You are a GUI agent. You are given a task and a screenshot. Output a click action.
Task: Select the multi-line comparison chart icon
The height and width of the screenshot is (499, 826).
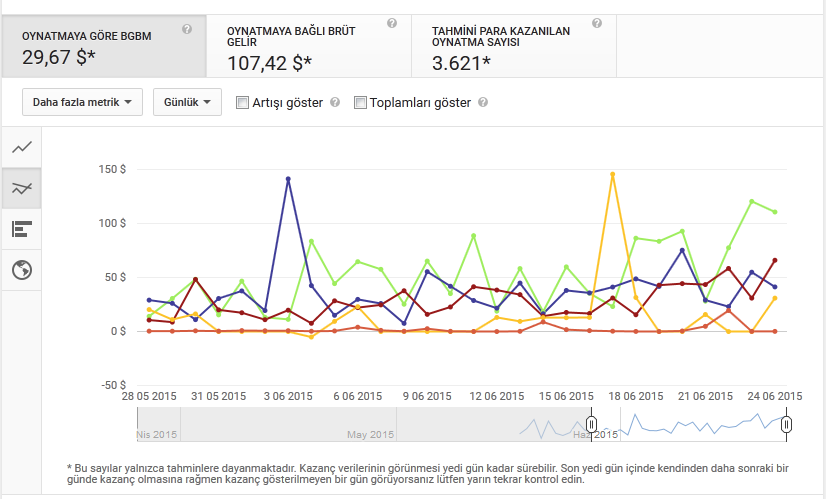[22, 188]
